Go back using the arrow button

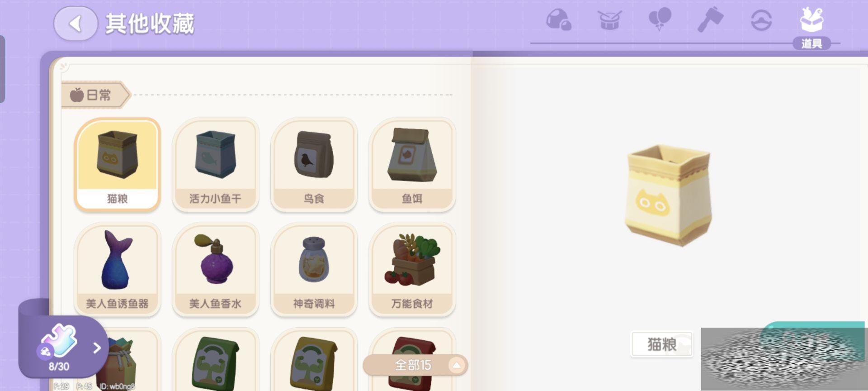75,24
